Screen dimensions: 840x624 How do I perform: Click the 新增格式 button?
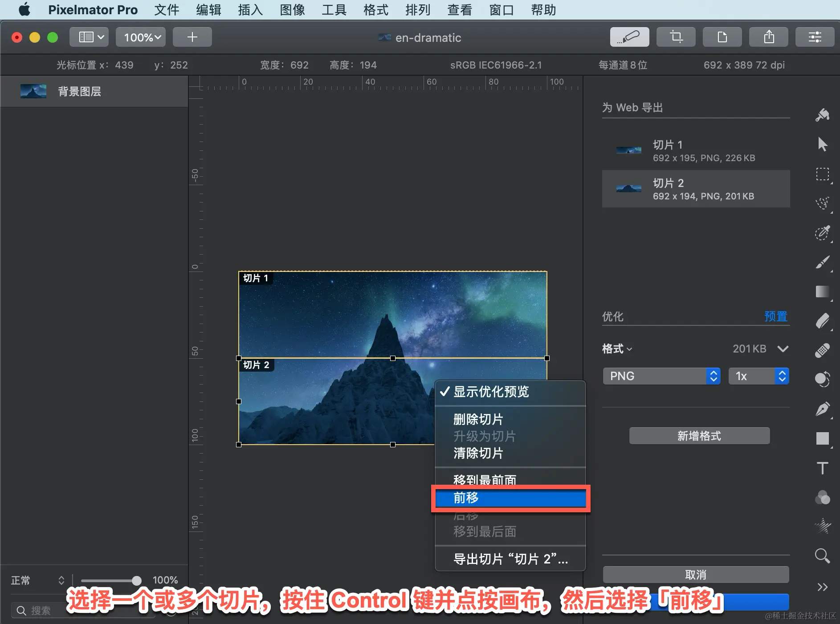coord(699,436)
